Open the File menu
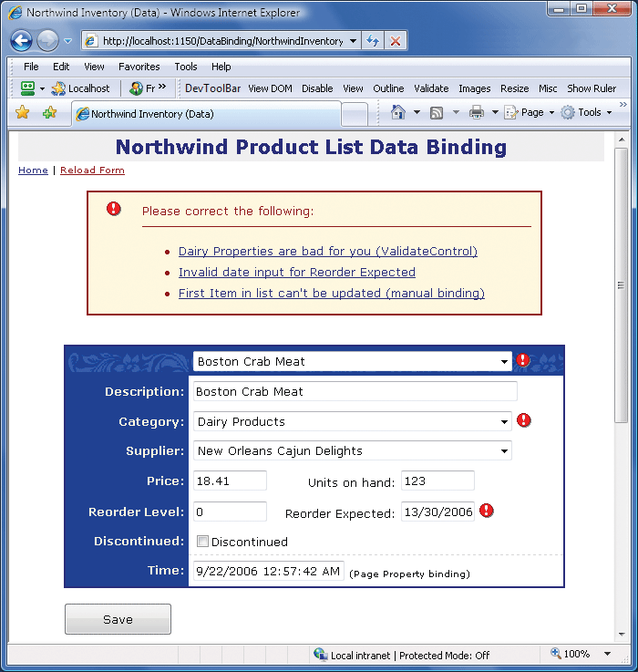 31,67
